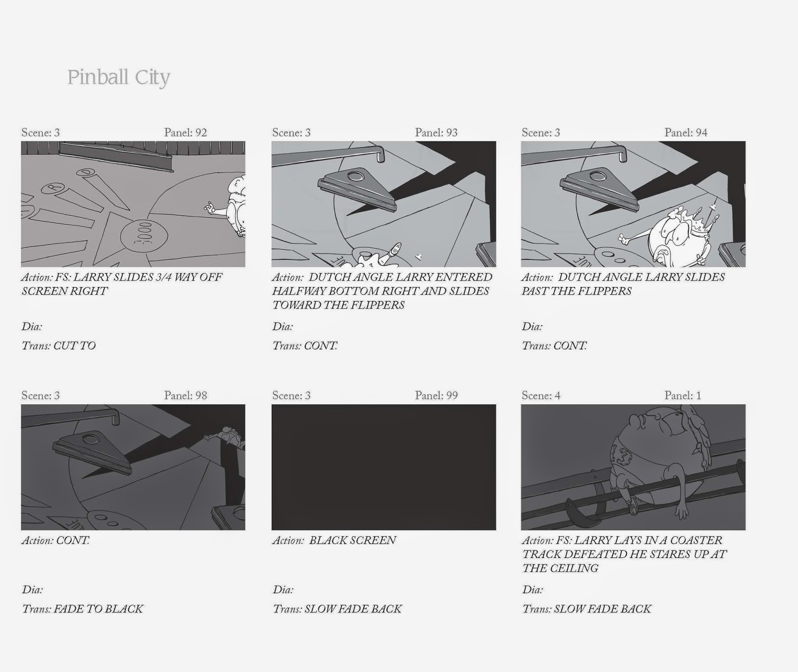Screen dimensions: 798x672
Task: Click the Larry slides past flippers action text
Action: point(623,284)
